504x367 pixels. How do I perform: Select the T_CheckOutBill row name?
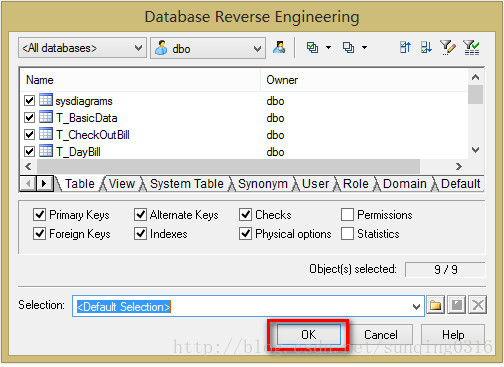[x=93, y=135]
